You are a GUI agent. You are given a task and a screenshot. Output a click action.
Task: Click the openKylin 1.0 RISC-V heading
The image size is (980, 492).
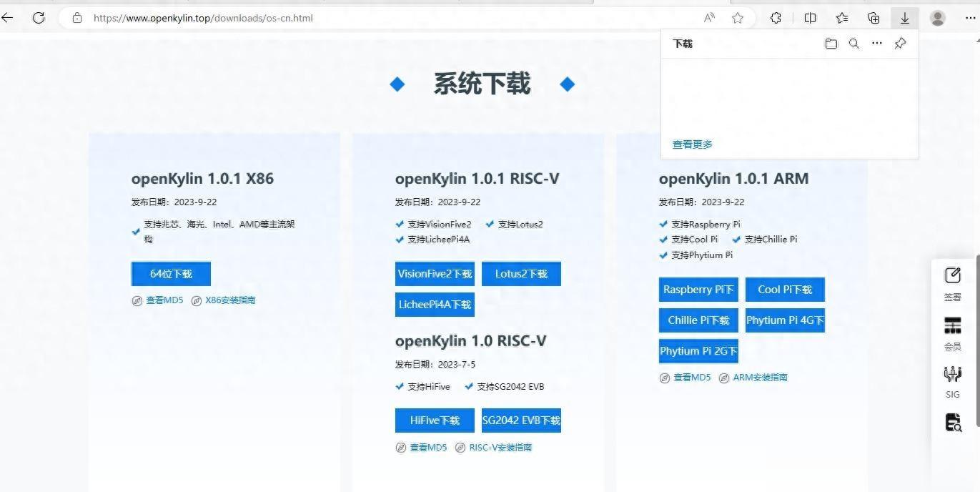pos(470,341)
